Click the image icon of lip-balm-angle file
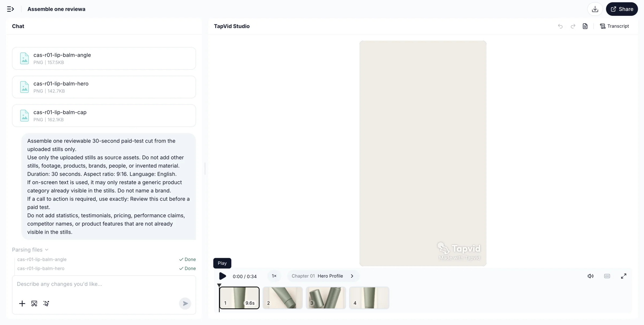 pyautogui.click(x=24, y=58)
